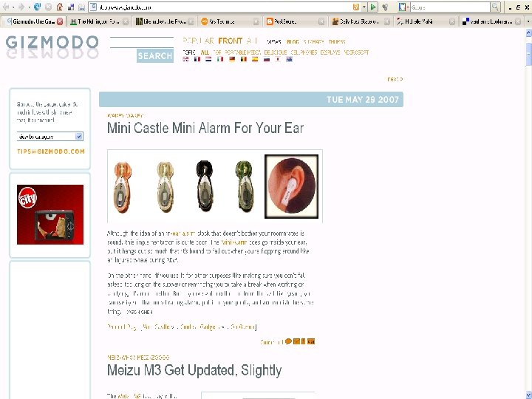Click the Dutch flag icon

(208, 59)
